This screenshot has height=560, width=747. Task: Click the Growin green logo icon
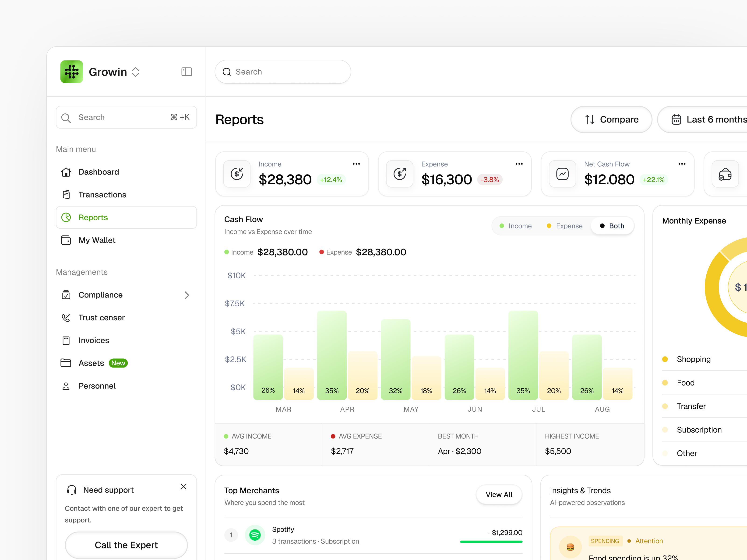72,72
